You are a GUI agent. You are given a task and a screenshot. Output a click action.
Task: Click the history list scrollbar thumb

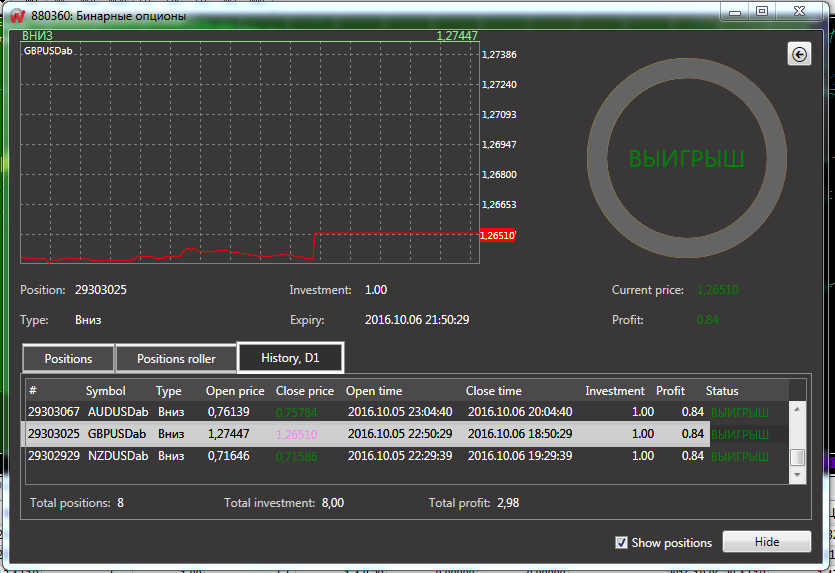[x=797, y=457]
